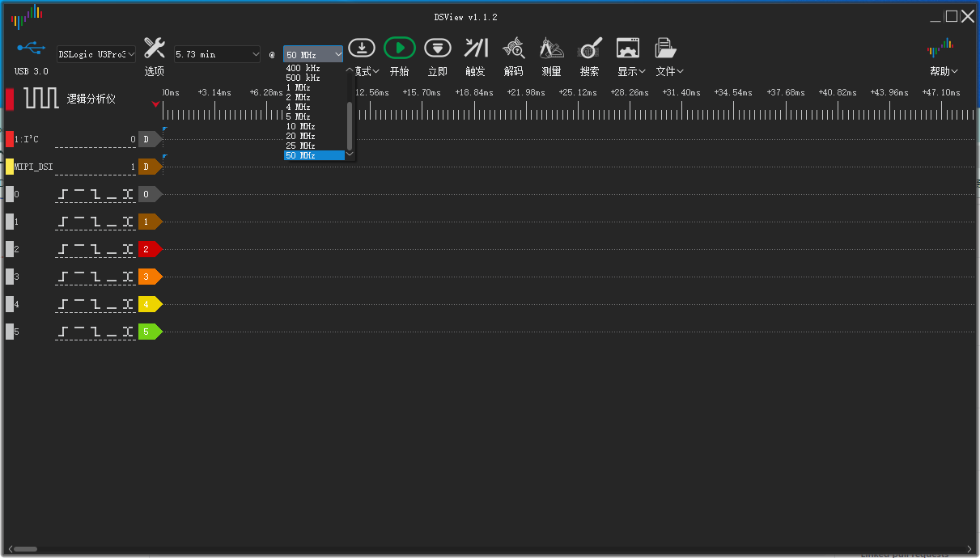This screenshot has width=980, height=558.
Task: Open trigger settings via the 触发 icon
Action: pos(475,48)
